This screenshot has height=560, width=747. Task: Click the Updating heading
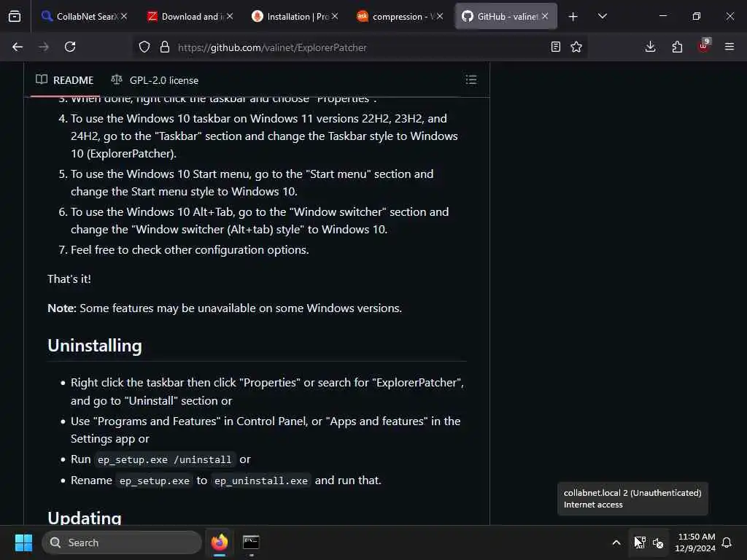click(x=85, y=517)
